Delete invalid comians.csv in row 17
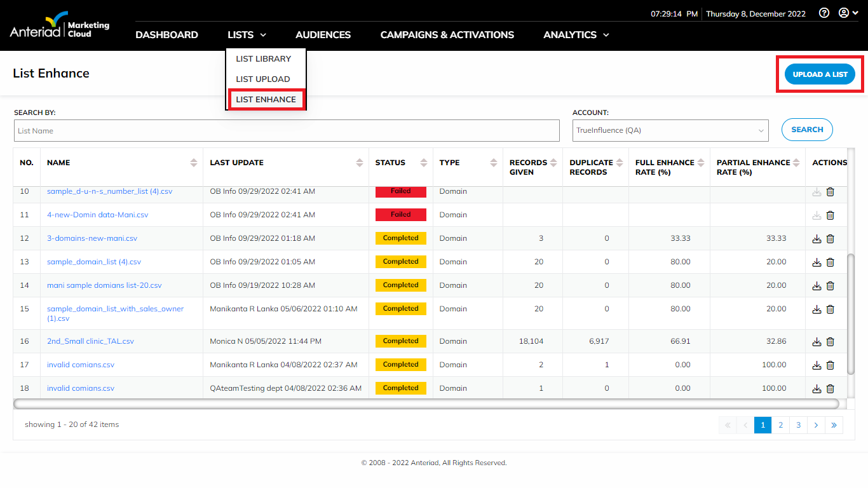Image resolution: width=868 pixels, height=488 pixels. click(830, 365)
